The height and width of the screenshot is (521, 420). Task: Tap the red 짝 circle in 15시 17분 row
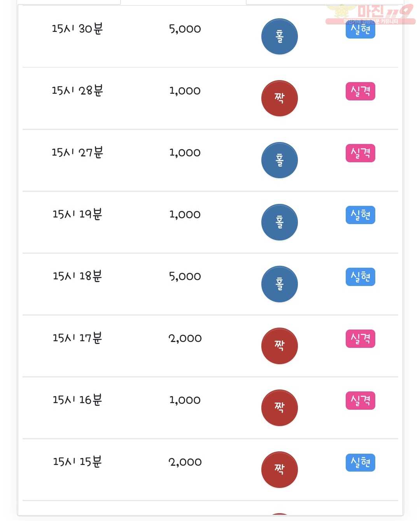click(279, 346)
